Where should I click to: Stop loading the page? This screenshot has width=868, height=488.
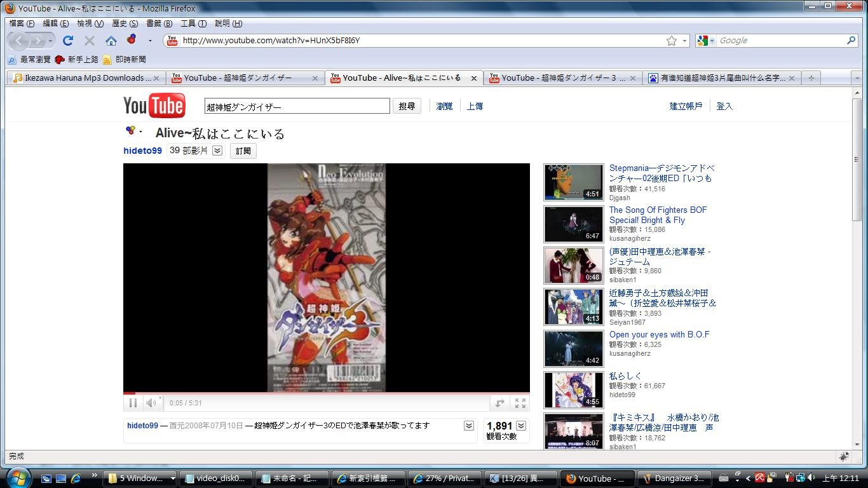(89, 40)
